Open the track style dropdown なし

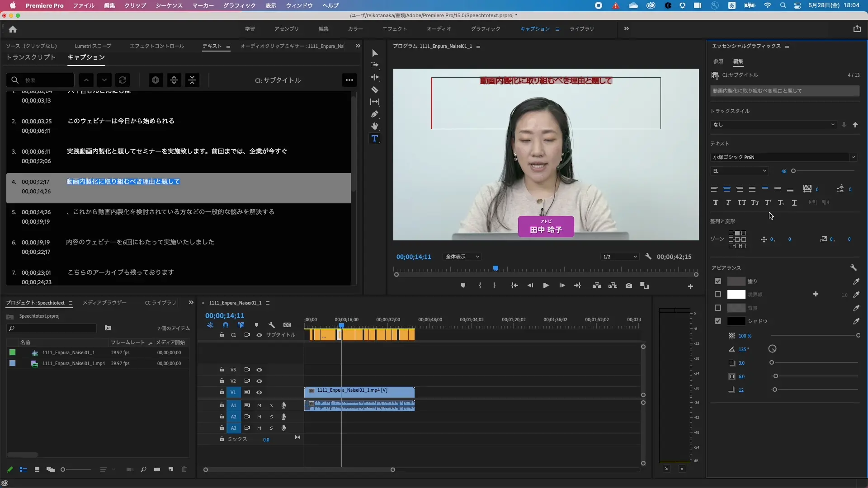774,125
